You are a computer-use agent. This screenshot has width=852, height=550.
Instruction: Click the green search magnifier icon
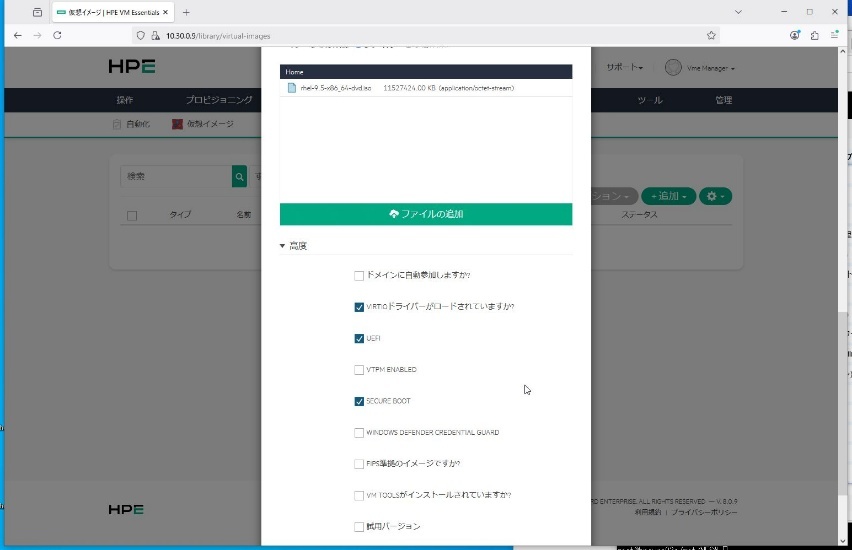tap(239, 176)
